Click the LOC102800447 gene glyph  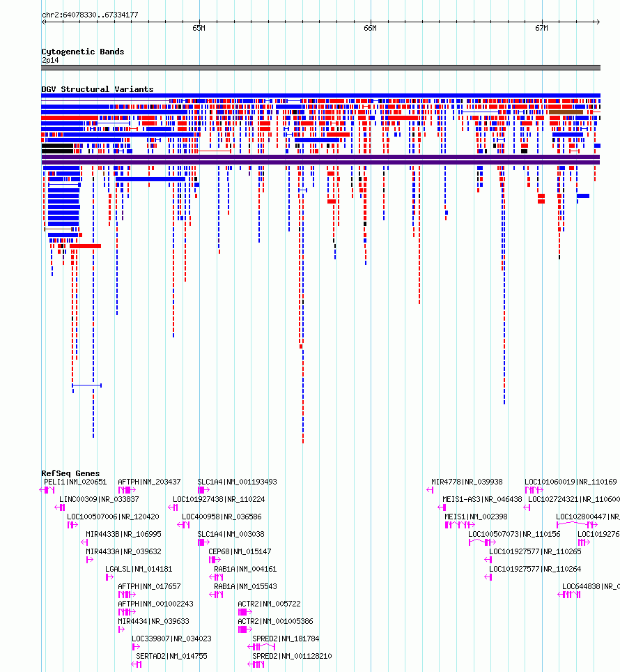tap(578, 525)
